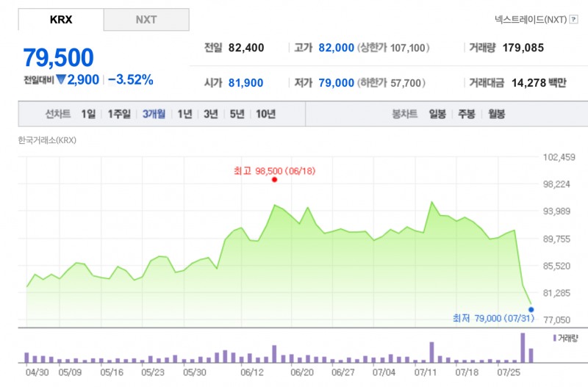Image resolution: width=588 pixels, height=387 pixels.
Task: Open the 월봉 monthly candlestick chart
Action: pyautogui.click(x=496, y=114)
